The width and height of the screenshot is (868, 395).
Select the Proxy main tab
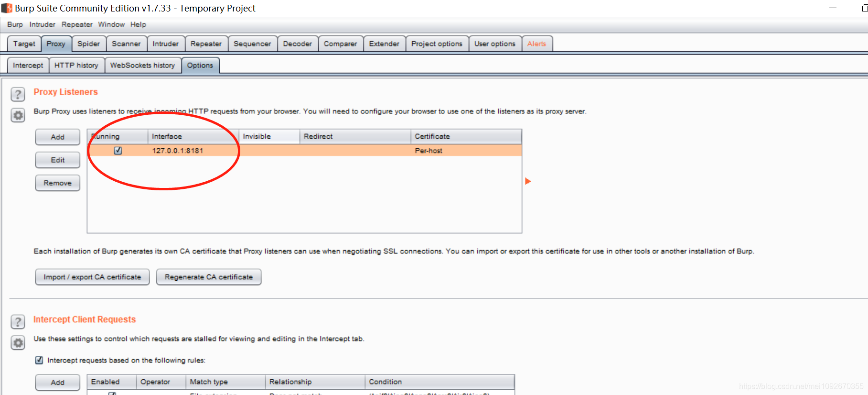click(x=56, y=44)
